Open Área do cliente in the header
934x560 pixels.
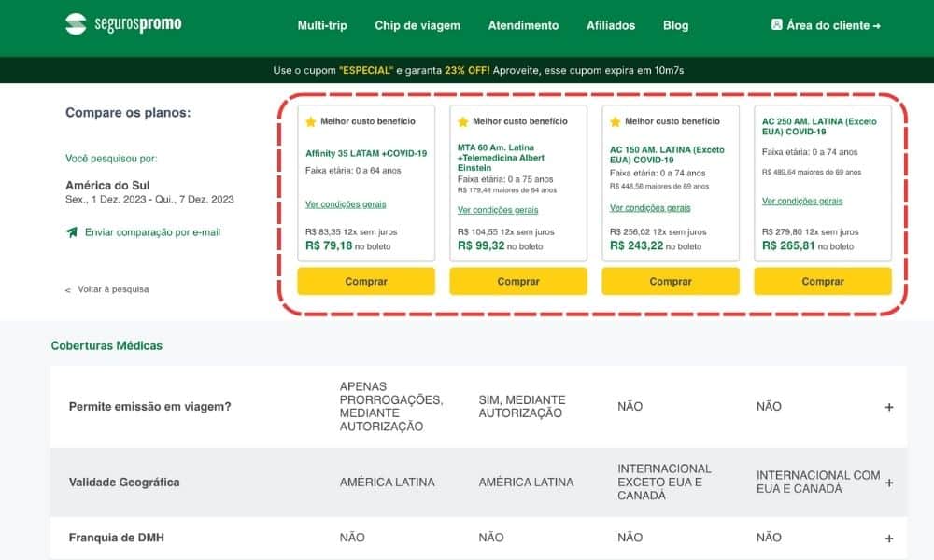pyautogui.click(x=827, y=25)
